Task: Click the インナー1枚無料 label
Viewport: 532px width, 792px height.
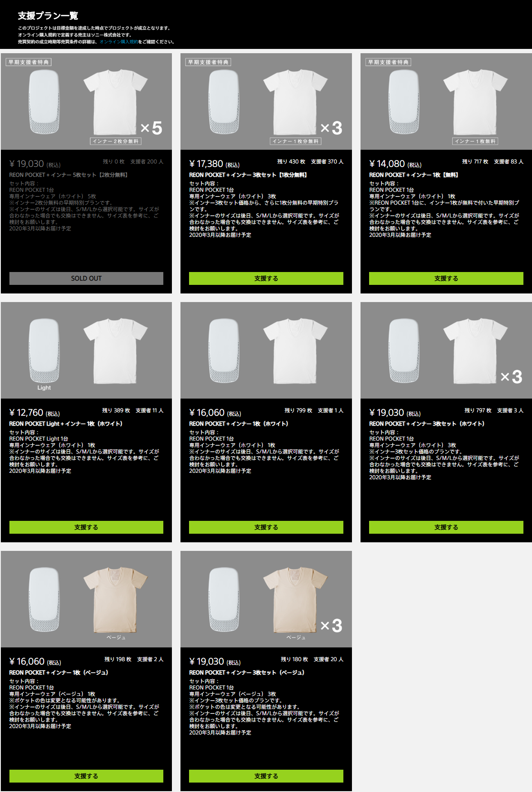Action: pyautogui.click(x=475, y=141)
